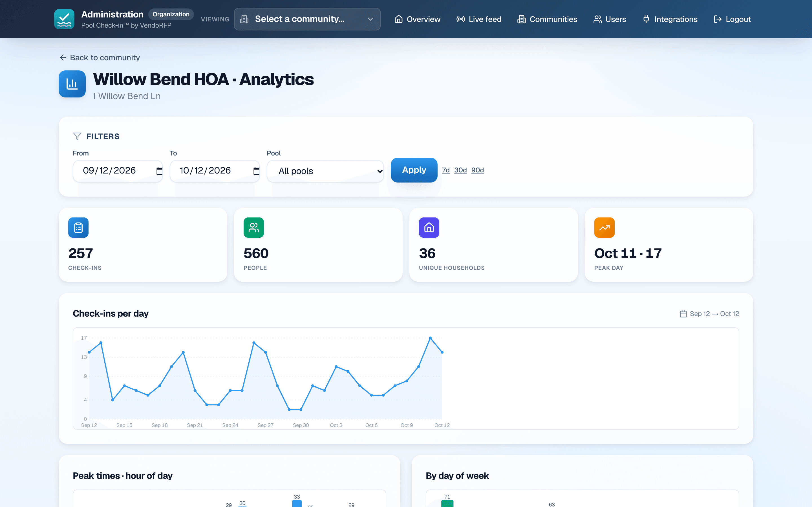Click the blue analytics bar-chart icon

[72, 84]
